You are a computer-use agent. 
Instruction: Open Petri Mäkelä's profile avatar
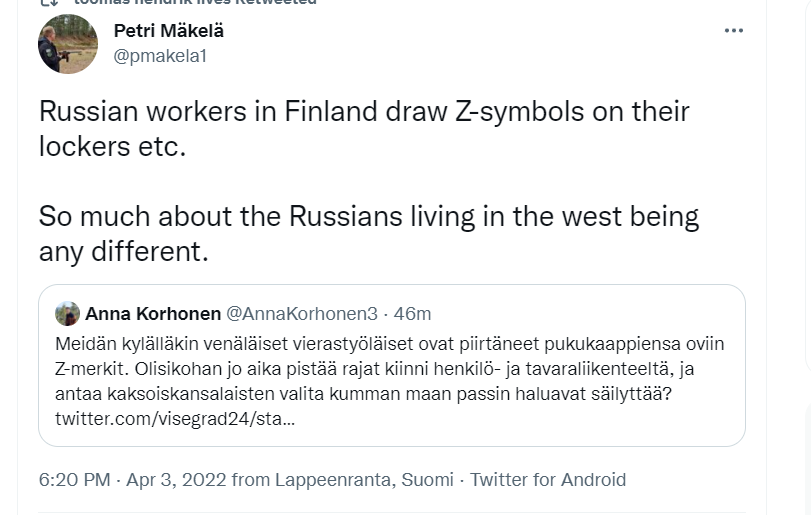68,44
